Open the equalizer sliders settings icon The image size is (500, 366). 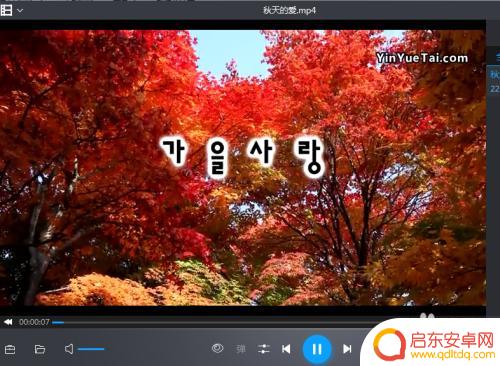[x=264, y=349]
